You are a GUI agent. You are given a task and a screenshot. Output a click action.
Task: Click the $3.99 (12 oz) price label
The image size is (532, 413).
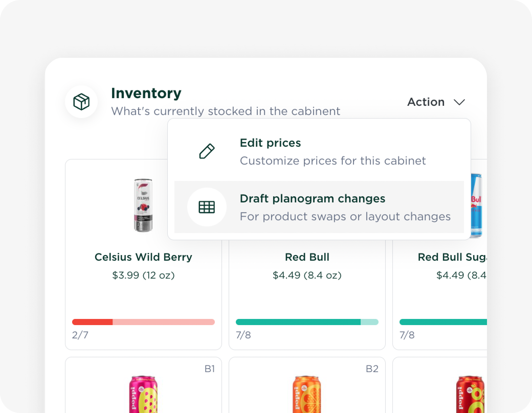click(x=143, y=275)
